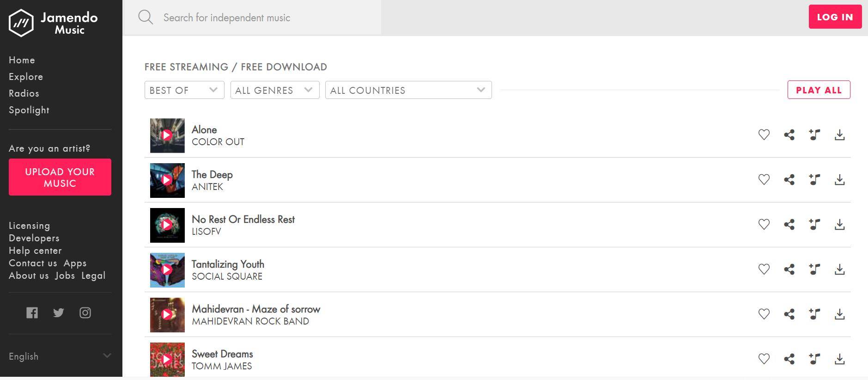Download Tantalizing Youth track

tap(840, 269)
